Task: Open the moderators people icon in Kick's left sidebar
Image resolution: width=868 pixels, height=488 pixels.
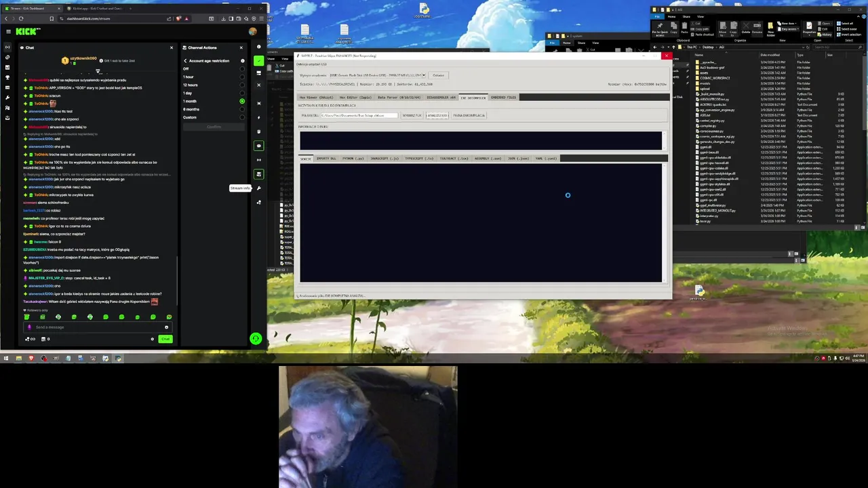Action: coord(7,107)
